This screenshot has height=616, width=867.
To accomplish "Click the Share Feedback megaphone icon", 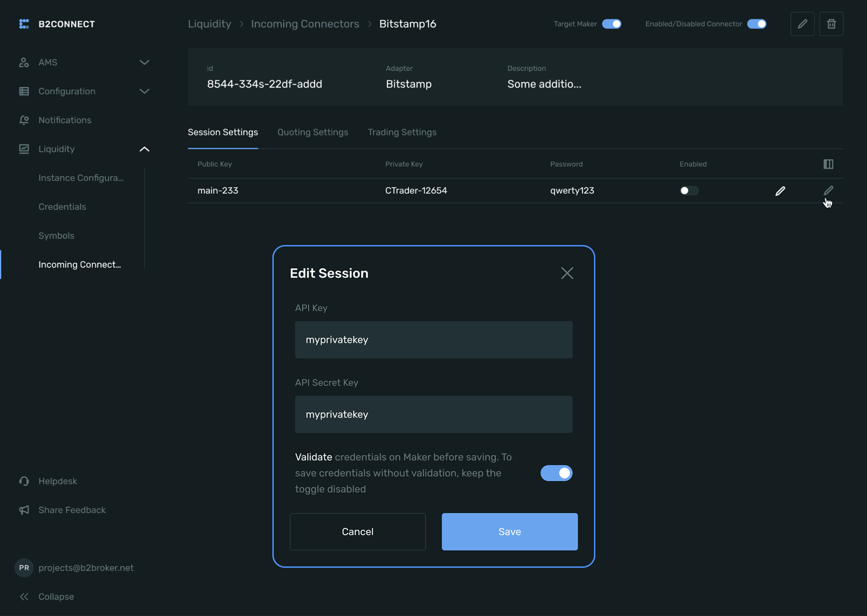I will click(24, 510).
